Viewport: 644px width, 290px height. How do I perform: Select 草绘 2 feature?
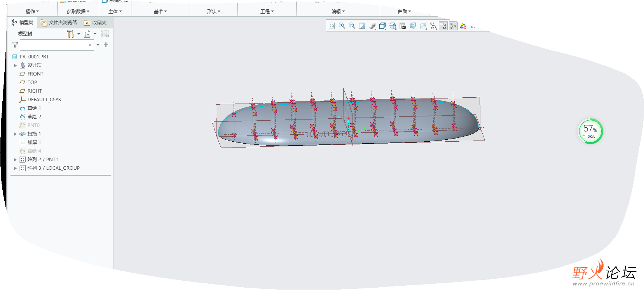[x=30, y=117]
